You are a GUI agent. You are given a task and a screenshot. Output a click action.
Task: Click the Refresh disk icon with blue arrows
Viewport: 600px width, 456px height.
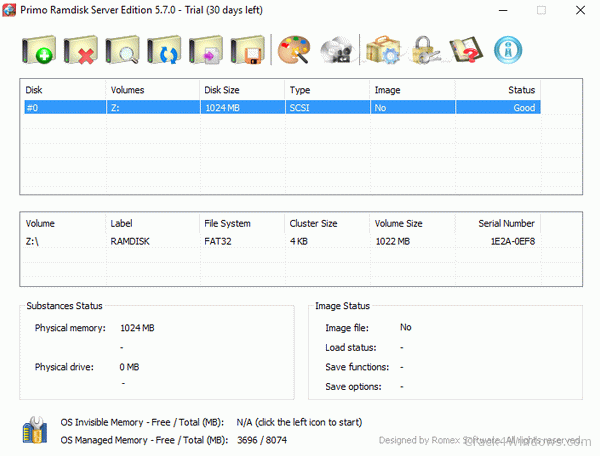pos(164,50)
